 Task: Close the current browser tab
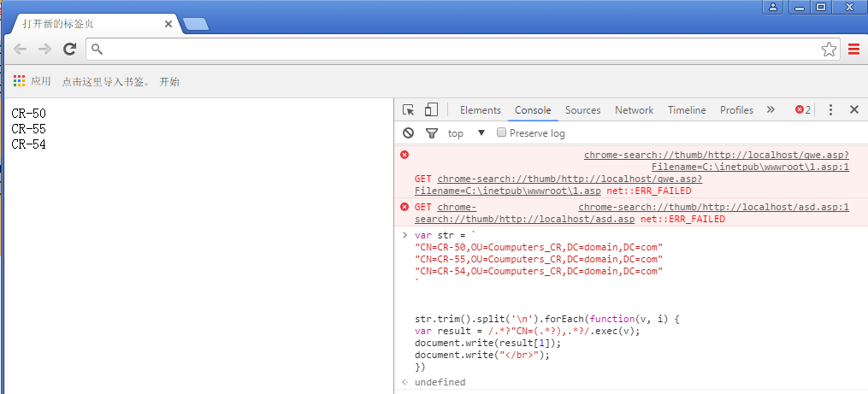coord(168,24)
